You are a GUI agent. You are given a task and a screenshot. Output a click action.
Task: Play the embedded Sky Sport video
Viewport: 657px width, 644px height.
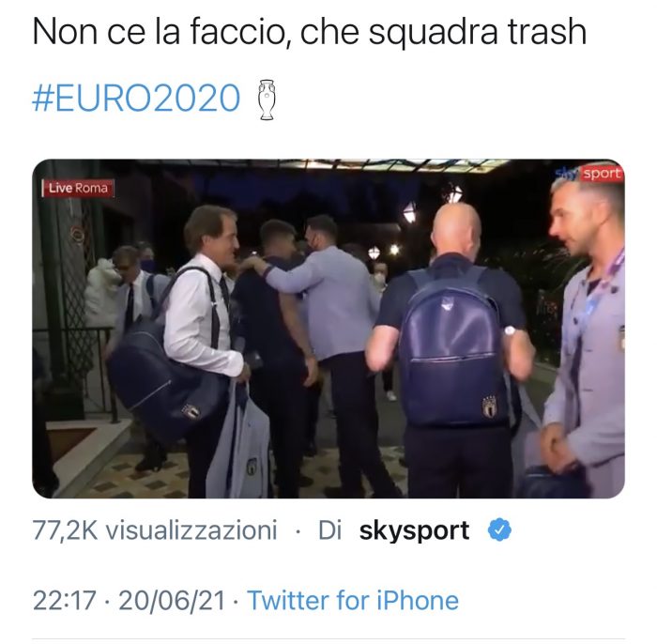[328, 329]
